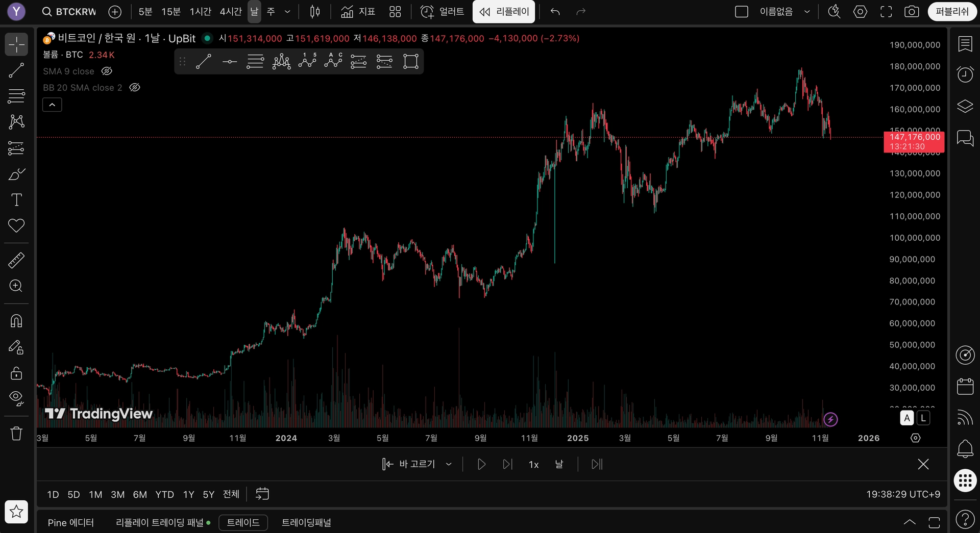Switch to the 1시간 interval

[201, 12]
